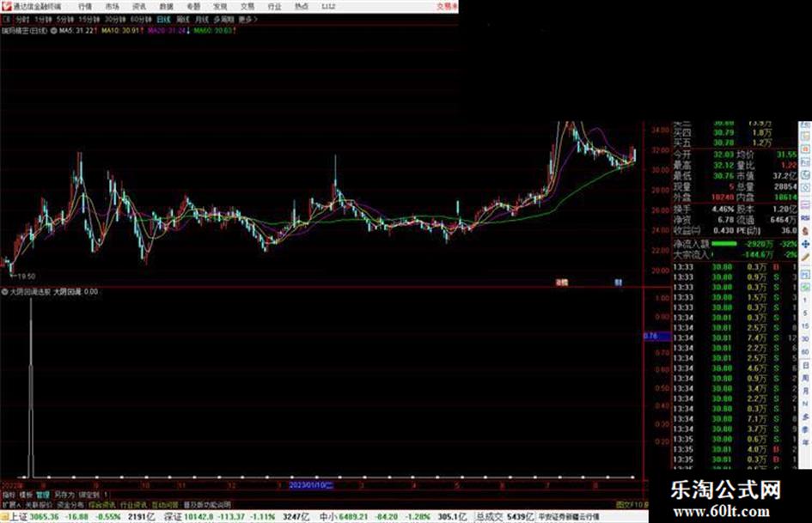The width and height of the screenshot is (812, 523).
Task: Click the 指标 button below chart
Action: [x=9, y=495]
